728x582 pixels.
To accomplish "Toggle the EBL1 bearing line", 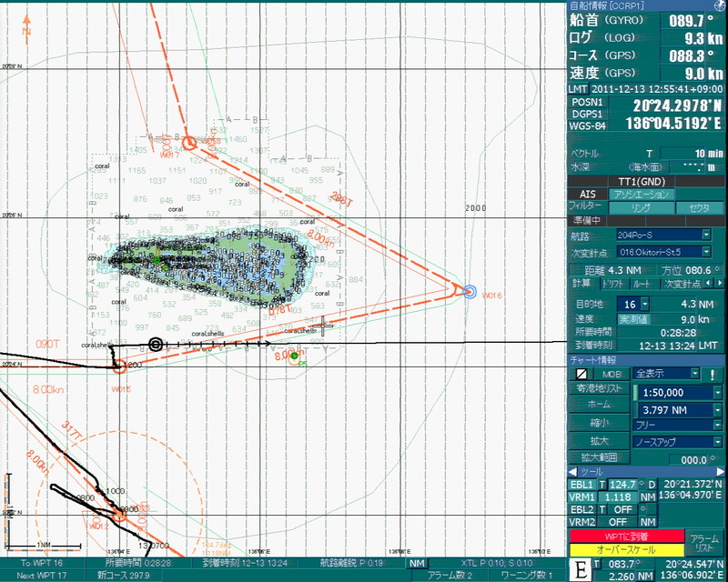I will click(581, 485).
